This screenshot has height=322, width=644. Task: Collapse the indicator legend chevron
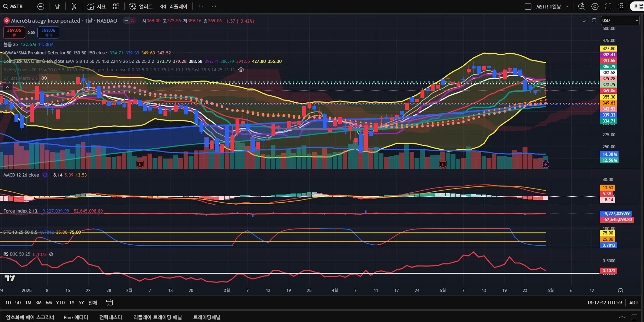[x=7, y=87]
